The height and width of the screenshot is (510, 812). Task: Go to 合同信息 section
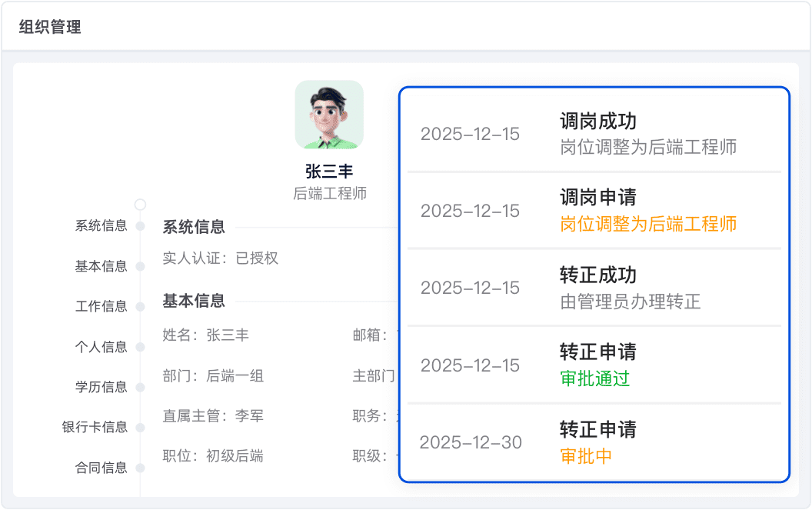101,468
